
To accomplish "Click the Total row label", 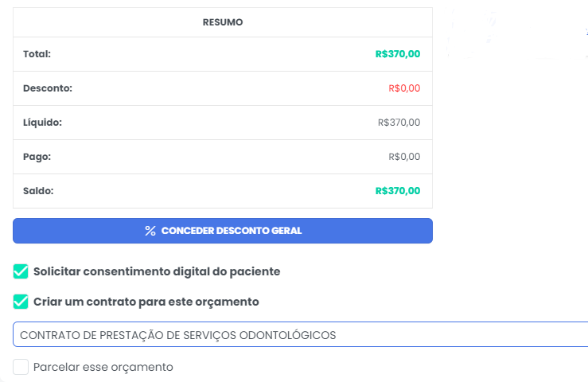I will 37,54.
